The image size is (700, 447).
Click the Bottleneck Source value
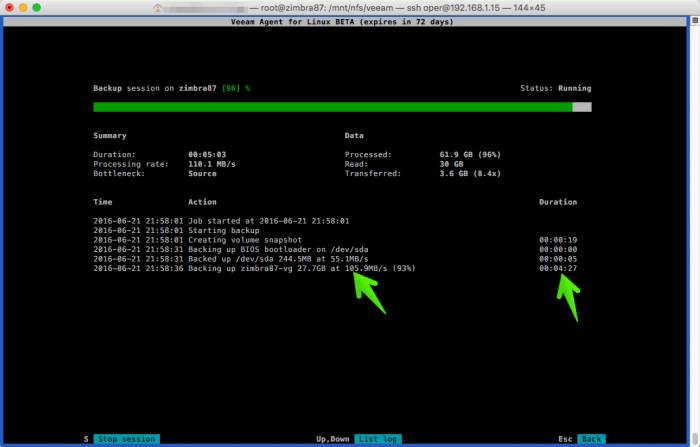[202, 173]
